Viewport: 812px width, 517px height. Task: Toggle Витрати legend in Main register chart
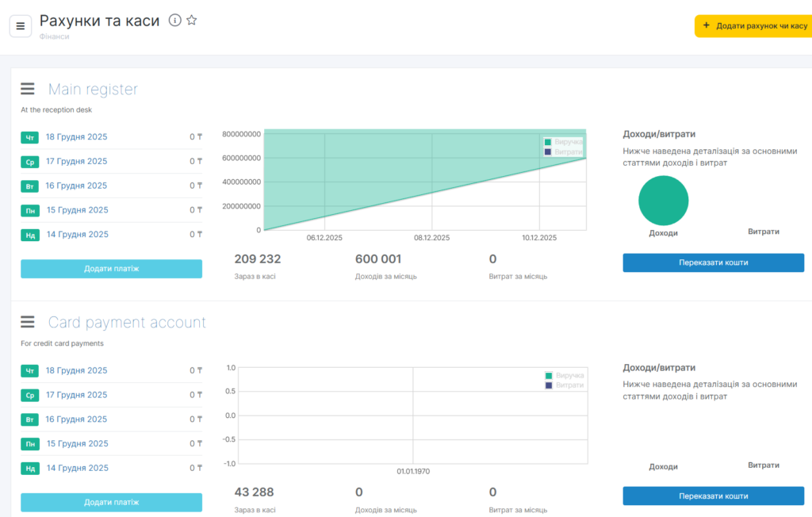click(564, 151)
